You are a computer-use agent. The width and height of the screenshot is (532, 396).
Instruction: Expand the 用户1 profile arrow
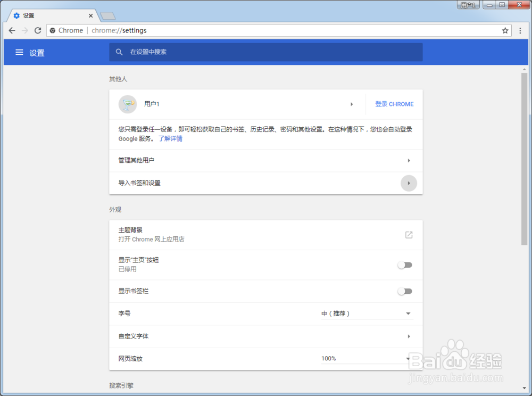click(352, 104)
